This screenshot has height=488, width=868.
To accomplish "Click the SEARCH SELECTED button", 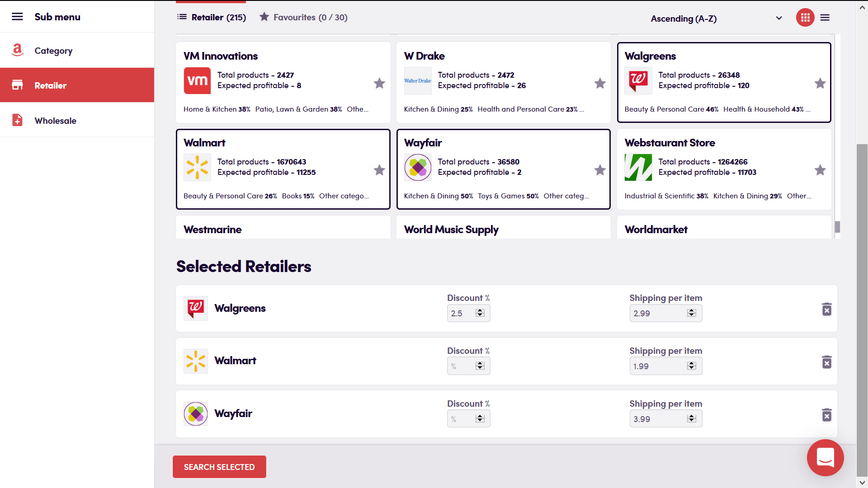I will pos(219,467).
